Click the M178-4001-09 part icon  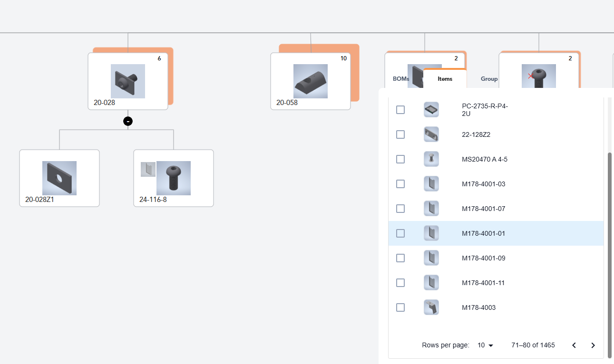click(431, 258)
